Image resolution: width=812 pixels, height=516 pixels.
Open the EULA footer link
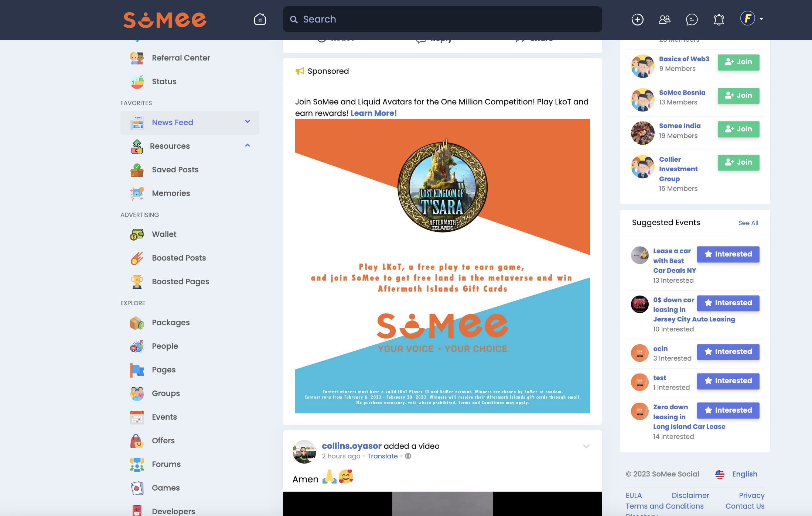coord(634,495)
